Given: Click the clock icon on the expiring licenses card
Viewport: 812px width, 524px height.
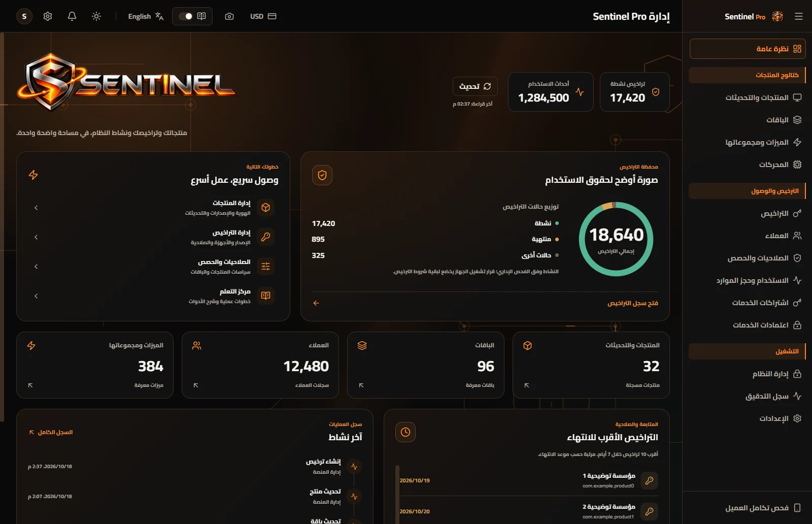Looking at the screenshot, I should 405,432.
